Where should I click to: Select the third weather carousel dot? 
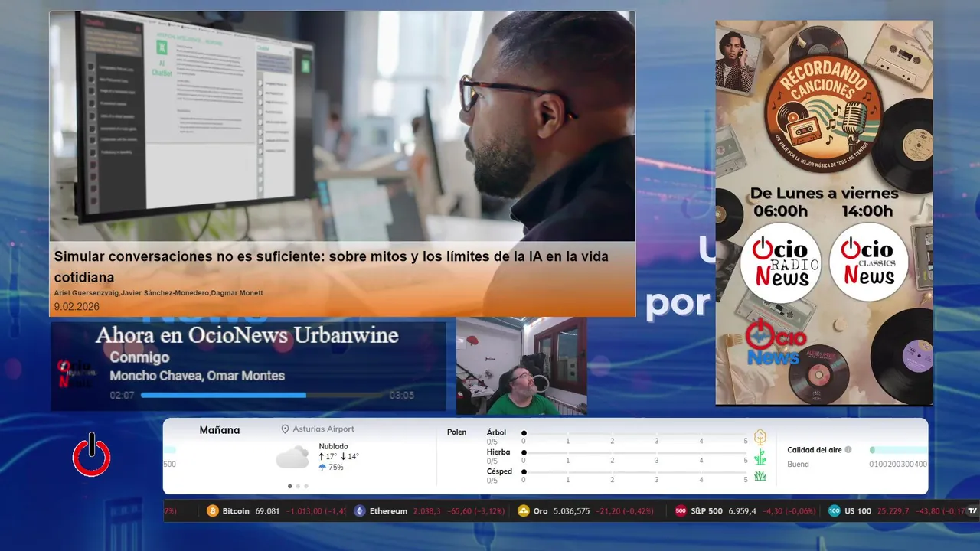306,486
